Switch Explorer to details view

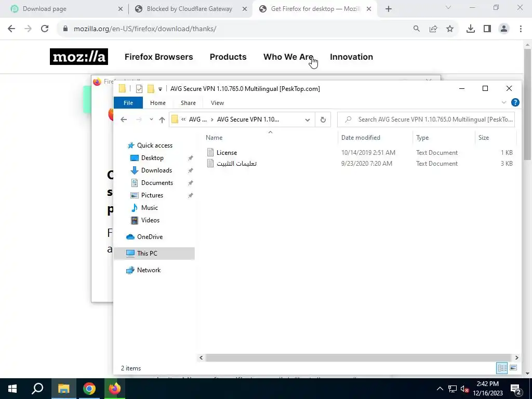pos(502,368)
